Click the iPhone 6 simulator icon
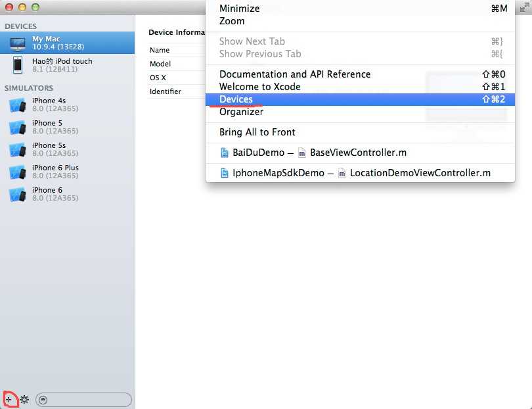 tap(17, 195)
